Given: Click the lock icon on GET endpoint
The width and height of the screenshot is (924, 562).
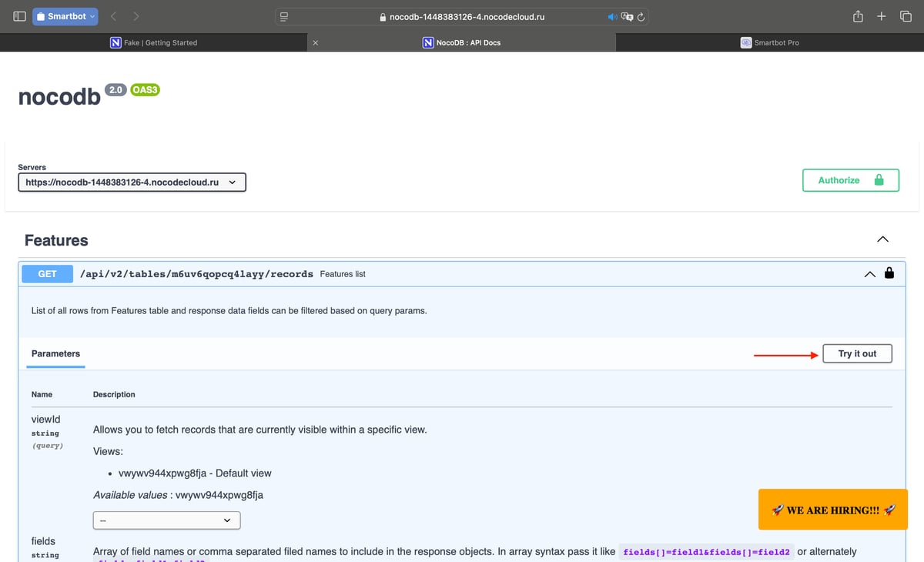Looking at the screenshot, I should (x=889, y=273).
